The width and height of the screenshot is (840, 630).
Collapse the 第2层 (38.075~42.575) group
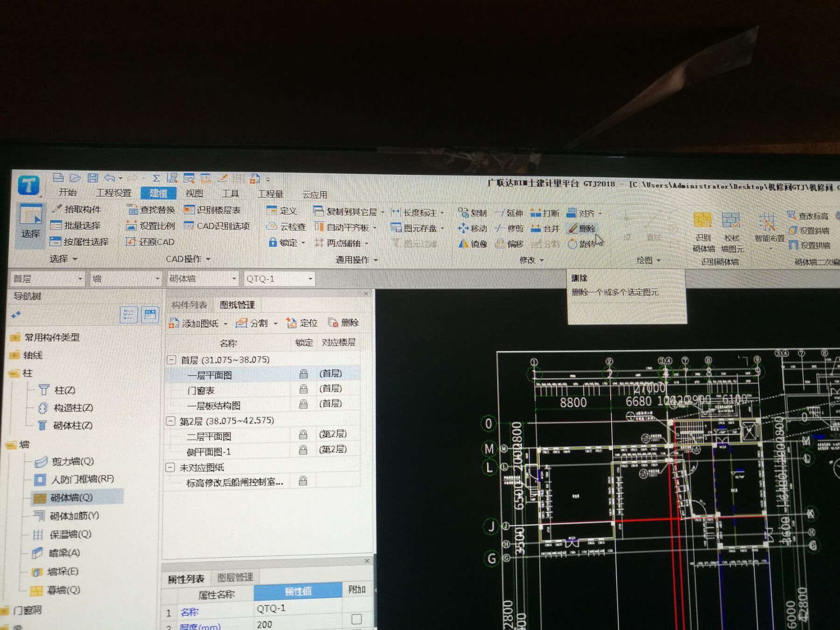[x=171, y=421]
